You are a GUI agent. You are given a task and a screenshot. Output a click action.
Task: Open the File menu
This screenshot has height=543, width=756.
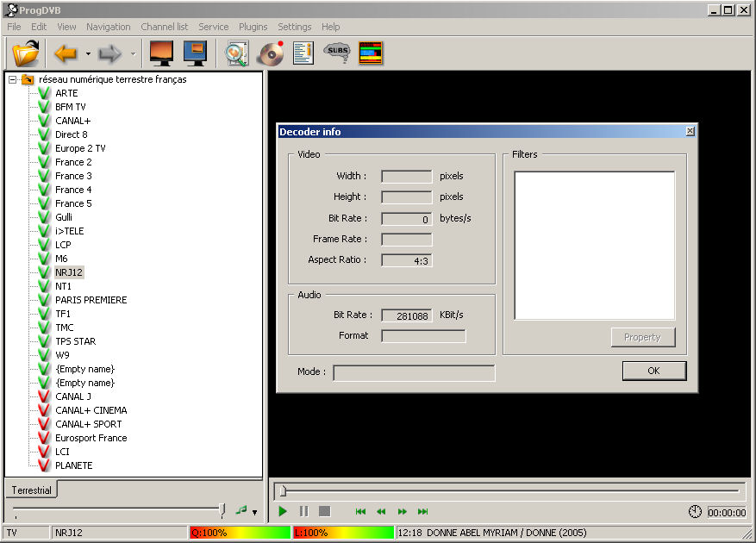click(x=14, y=27)
